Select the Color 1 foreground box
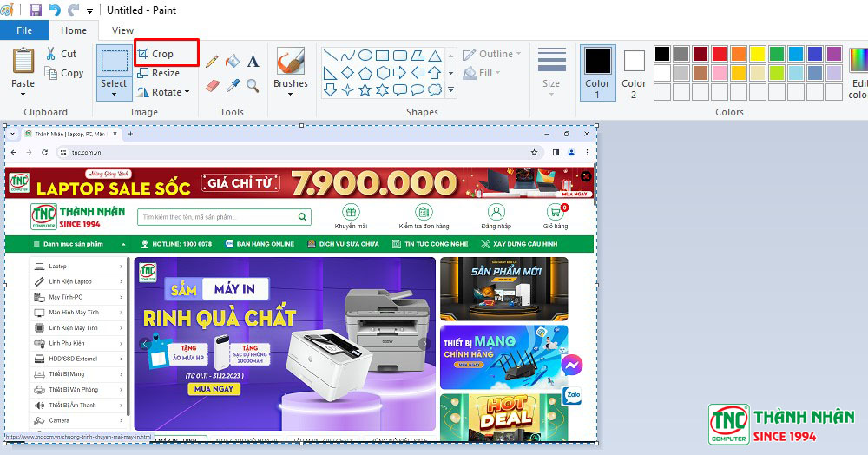This screenshot has width=868, height=455. coord(597,73)
